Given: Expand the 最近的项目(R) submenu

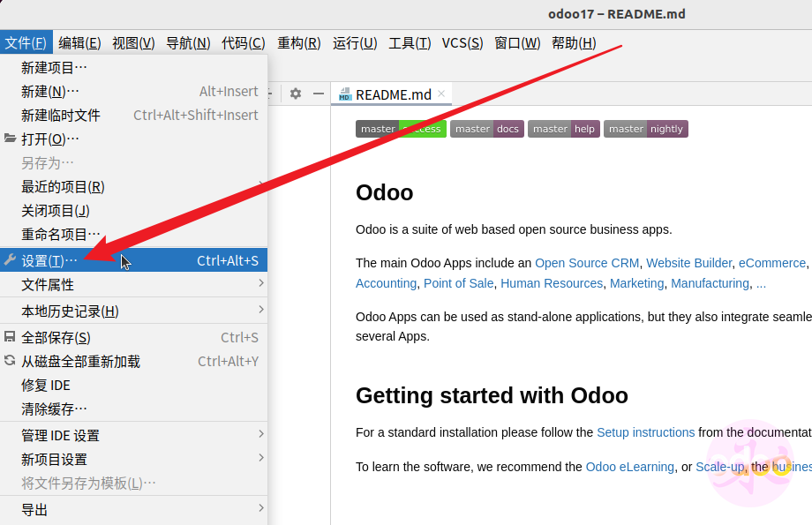Looking at the screenshot, I should (133, 187).
